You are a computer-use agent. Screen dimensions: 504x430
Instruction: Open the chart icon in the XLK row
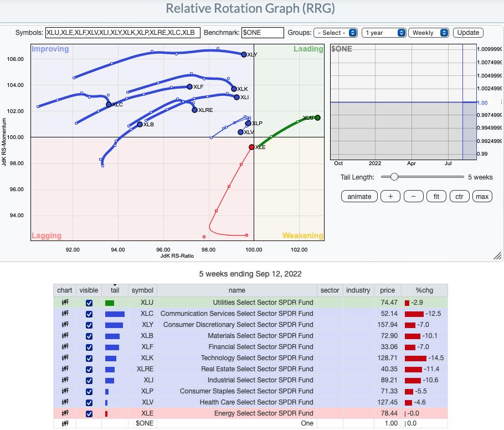64,358
